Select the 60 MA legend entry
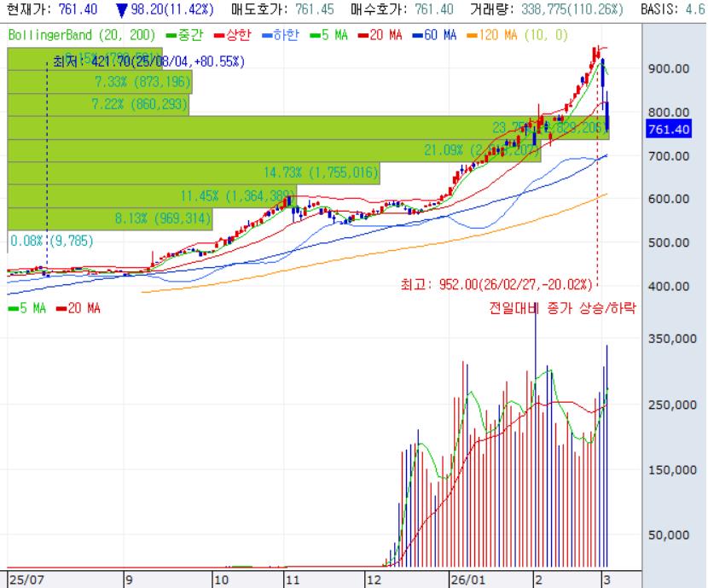 (x=437, y=38)
